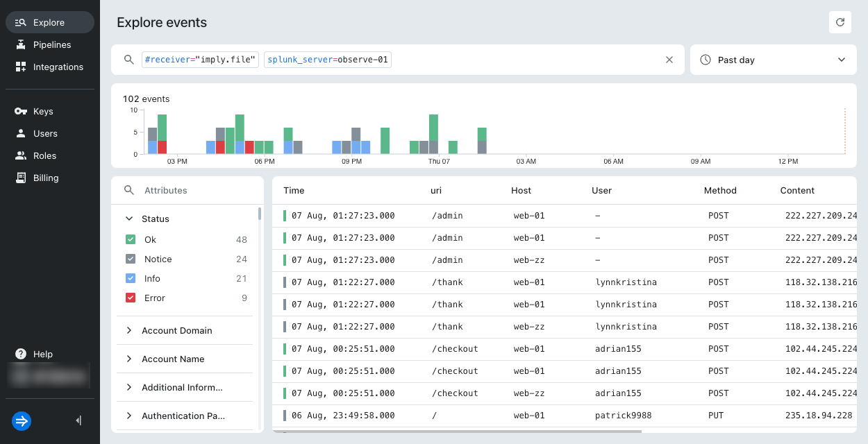Click the splunk_server=observe-01 filter chip
The width and height of the screenshot is (868, 444).
328,60
